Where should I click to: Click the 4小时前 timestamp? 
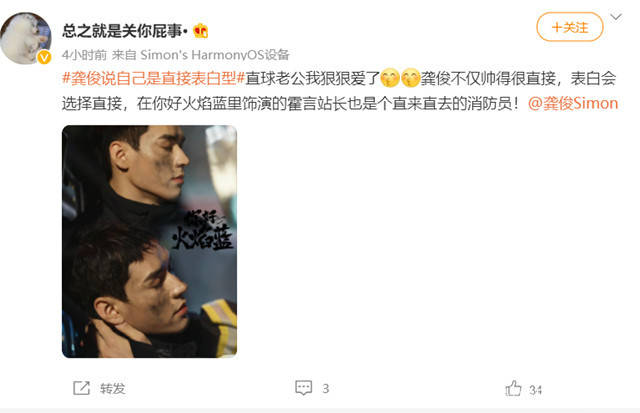tap(84, 55)
